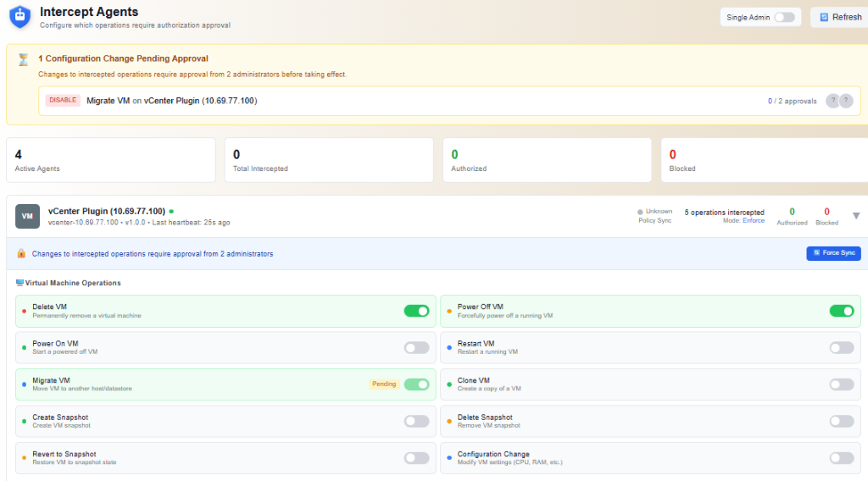
Task: Click the green risk dot on Clone VM
Action: 449,384
